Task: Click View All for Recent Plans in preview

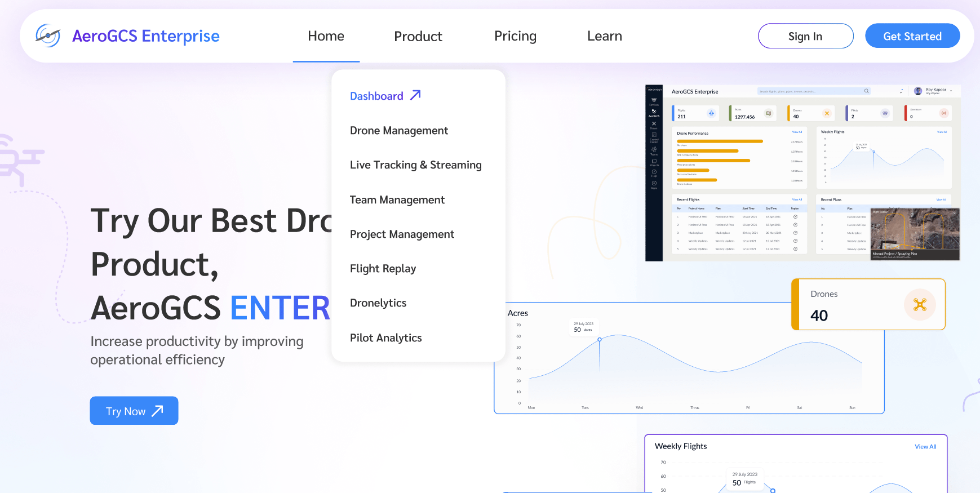Action: (941, 199)
